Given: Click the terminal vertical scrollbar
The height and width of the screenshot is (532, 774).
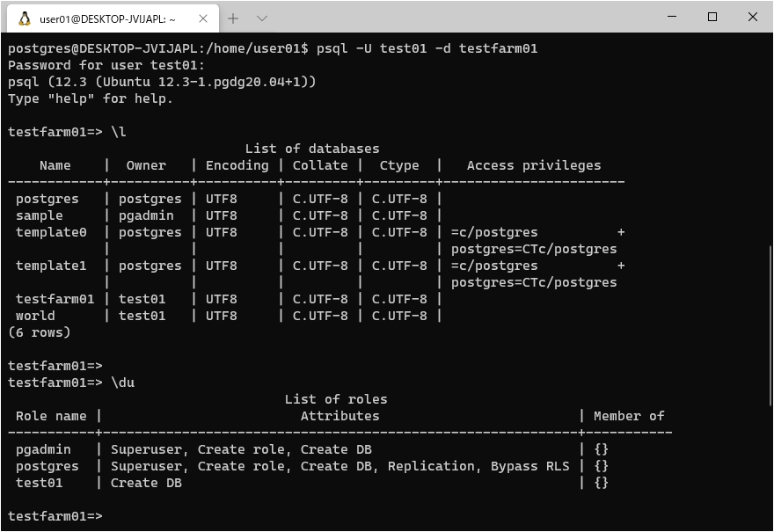Looking at the screenshot, I should (770, 325).
